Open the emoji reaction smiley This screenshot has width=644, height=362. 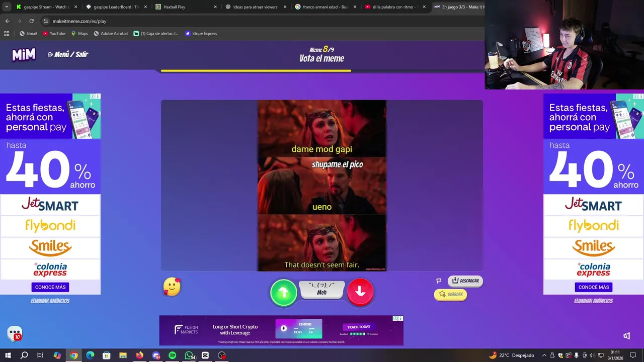(x=172, y=287)
